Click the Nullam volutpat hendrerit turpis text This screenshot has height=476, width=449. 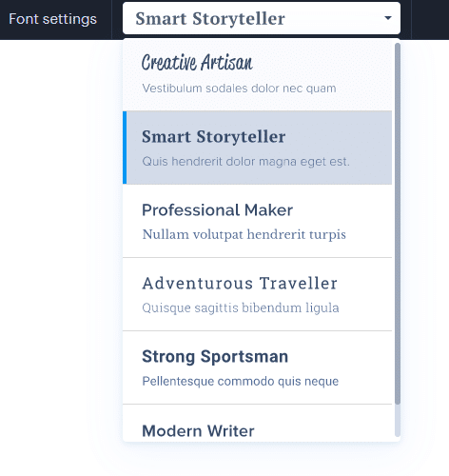click(244, 234)
